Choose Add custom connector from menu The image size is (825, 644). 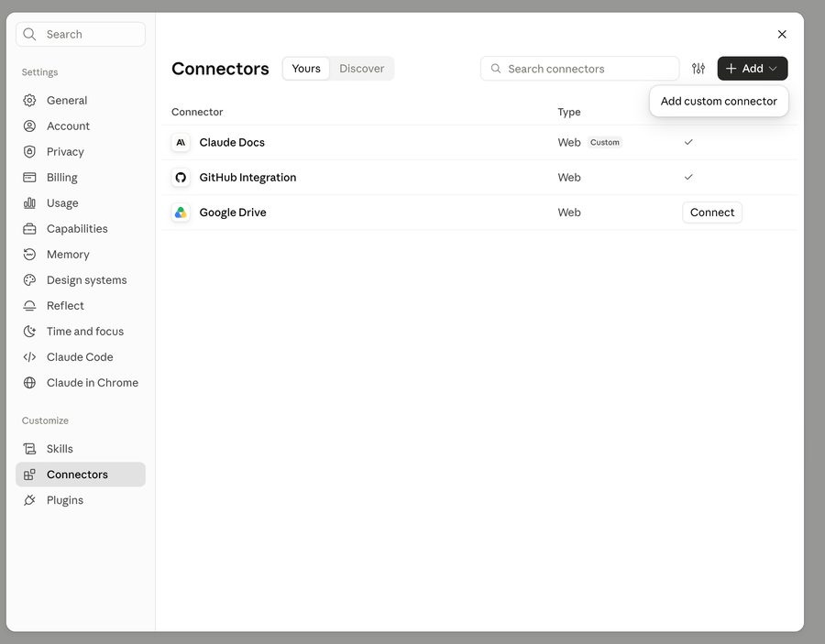click(719, 101)
